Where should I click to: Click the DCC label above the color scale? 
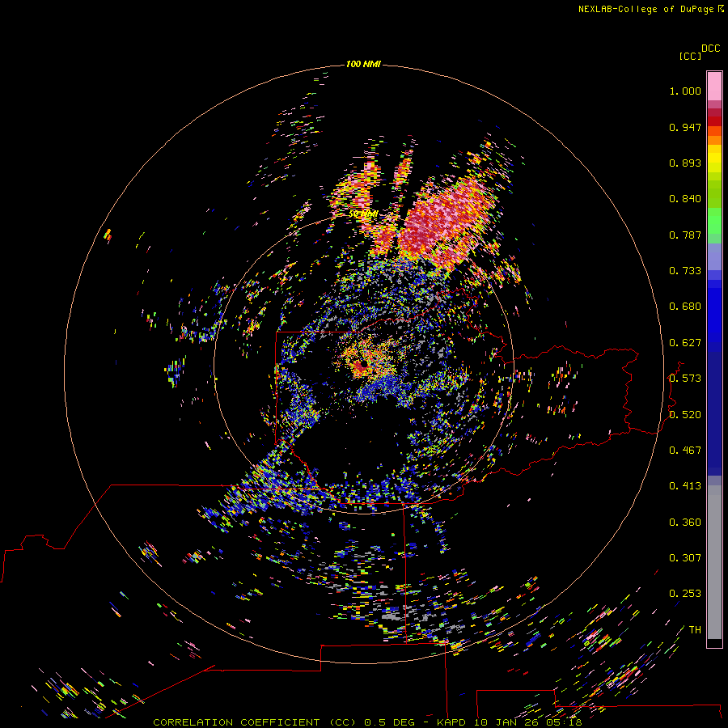point(711,49)
